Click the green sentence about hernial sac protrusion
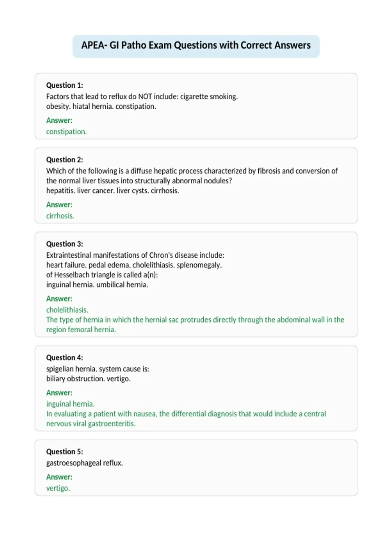392x556 pixels. pos(195,324)
